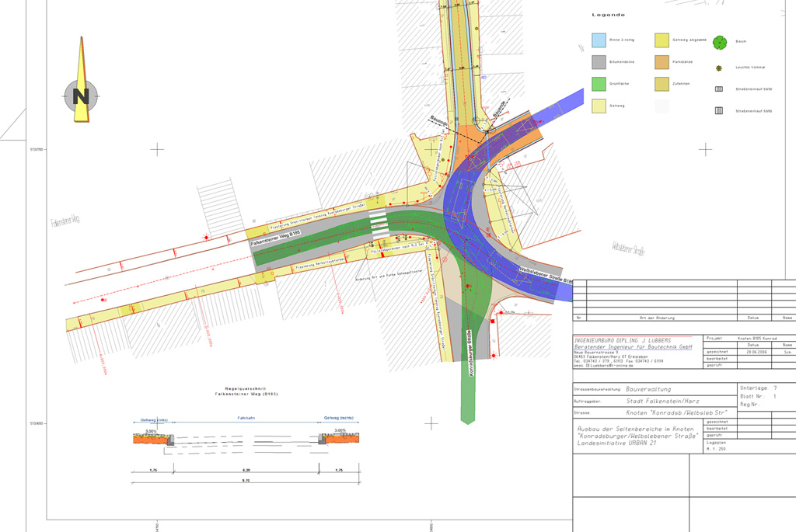Select the Baum tree symbol in the legend
The height and width of the screenshot is (532, 796).
[x=720, y=41]
